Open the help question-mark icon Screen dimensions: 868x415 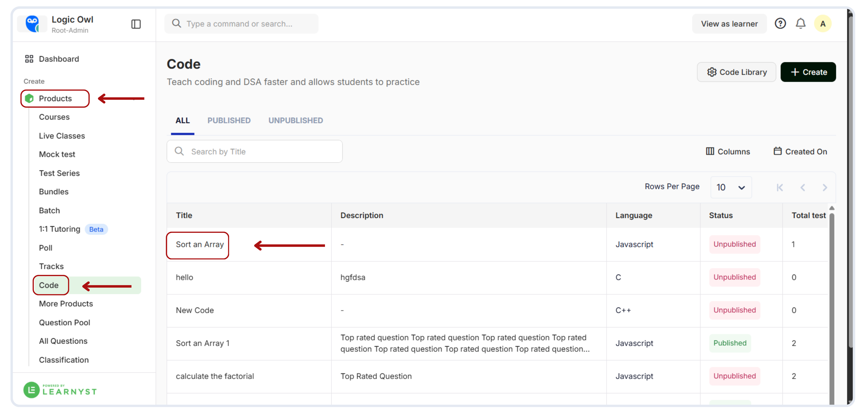coord(780,24)
